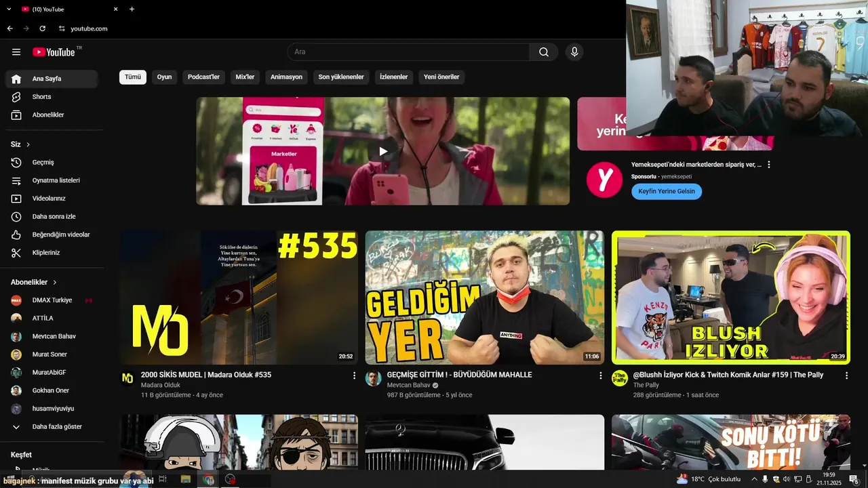Open Mevtcan Bahav in subscriptions list
Image resolution: width=868 pixels, height=488 pixels.
(52, 336)
